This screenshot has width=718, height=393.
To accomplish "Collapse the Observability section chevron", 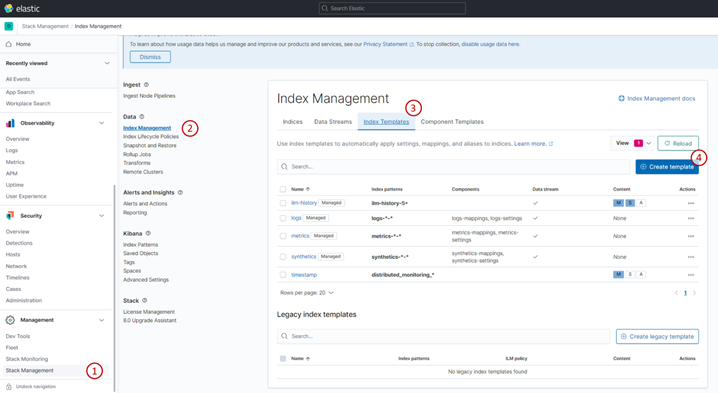I will click(102, 123).
